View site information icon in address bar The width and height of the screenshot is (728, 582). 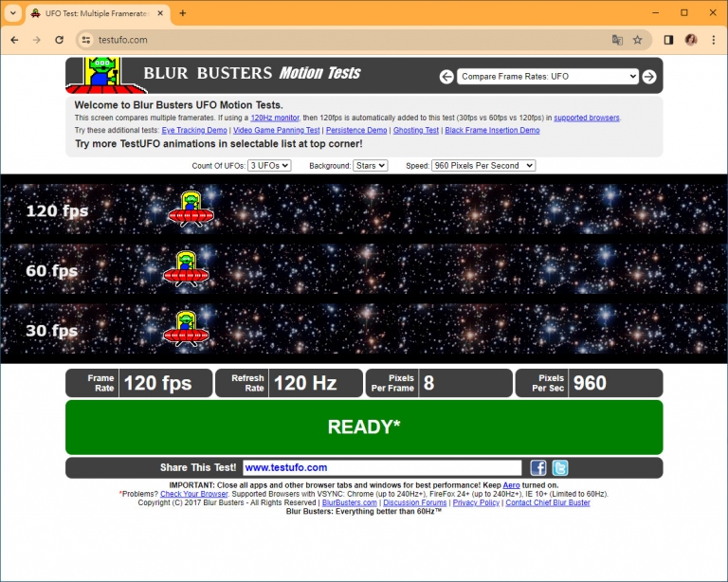pos(86,40)
